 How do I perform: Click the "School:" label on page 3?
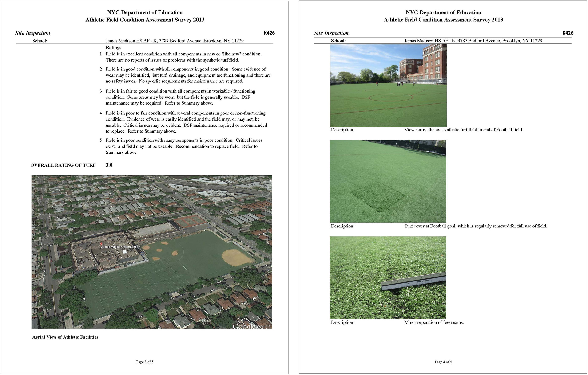[x=40, y=41]
